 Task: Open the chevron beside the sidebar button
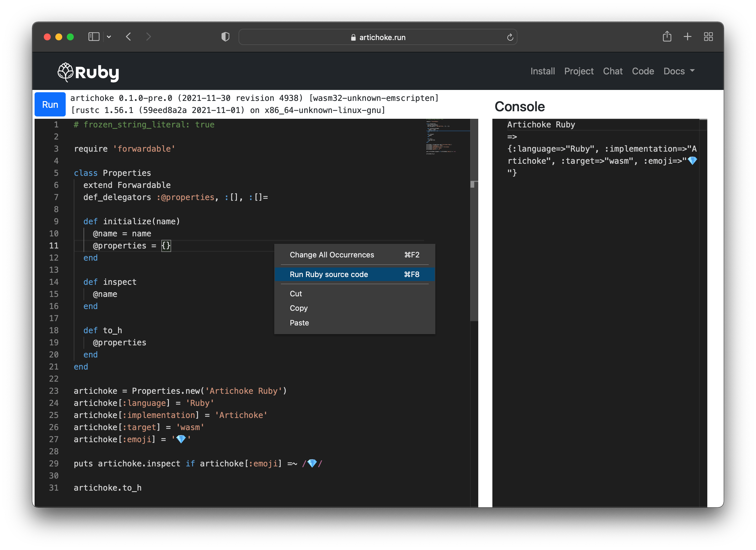pos(109,37)
